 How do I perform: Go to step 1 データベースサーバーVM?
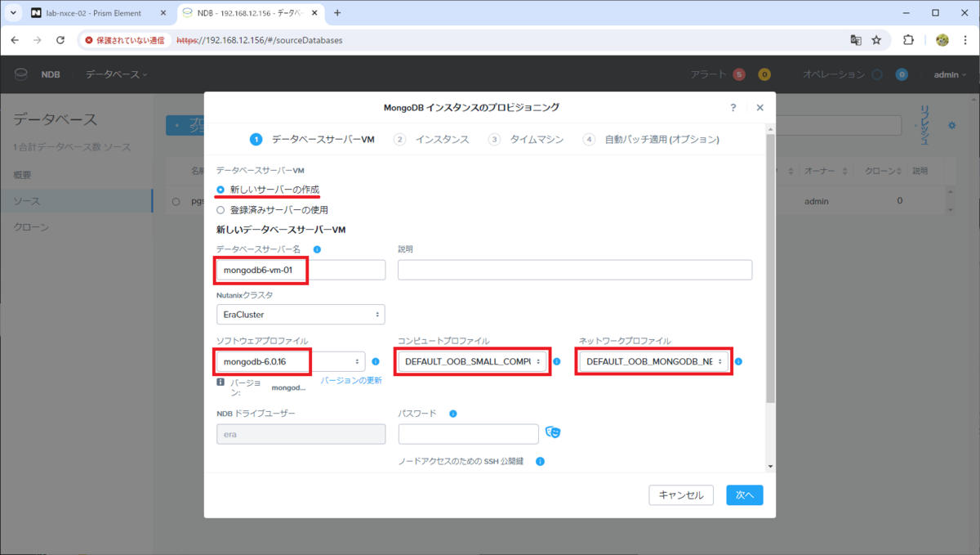[312, 140]
